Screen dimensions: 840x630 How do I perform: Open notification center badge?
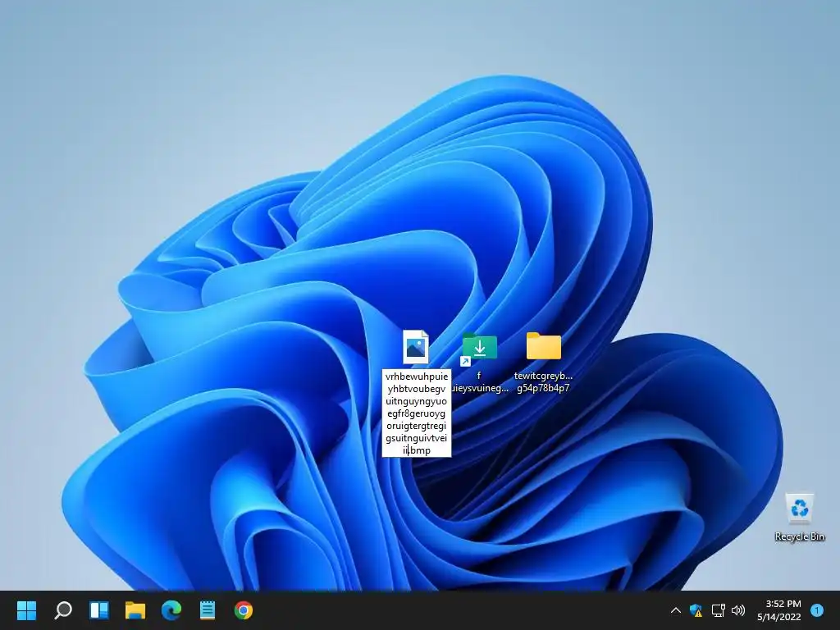click(x=817, y=610)
